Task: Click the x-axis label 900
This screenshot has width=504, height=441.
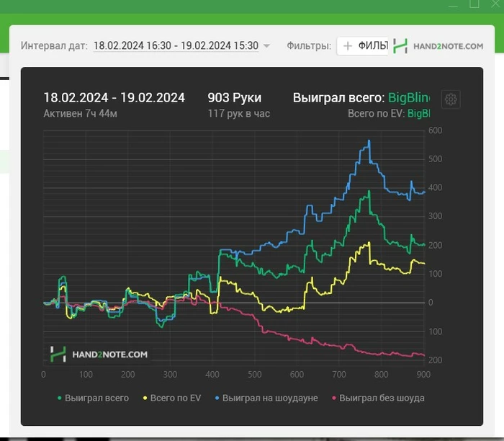Action: [423, 375]
